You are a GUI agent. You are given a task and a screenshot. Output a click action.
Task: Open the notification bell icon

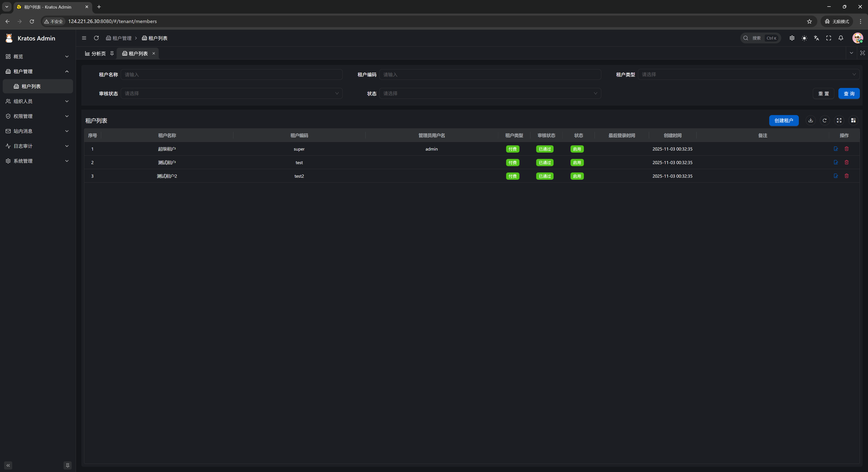[x=841, y=38]
